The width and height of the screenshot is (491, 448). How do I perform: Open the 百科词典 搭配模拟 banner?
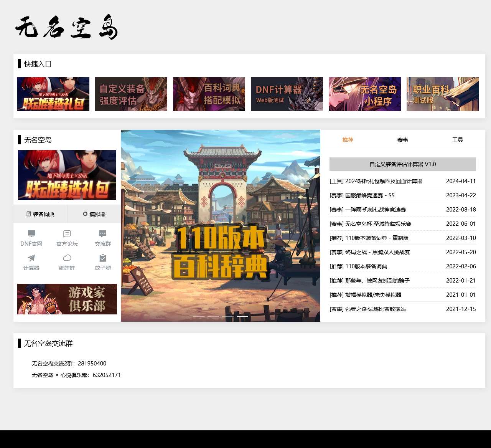[x=209, y=94]
